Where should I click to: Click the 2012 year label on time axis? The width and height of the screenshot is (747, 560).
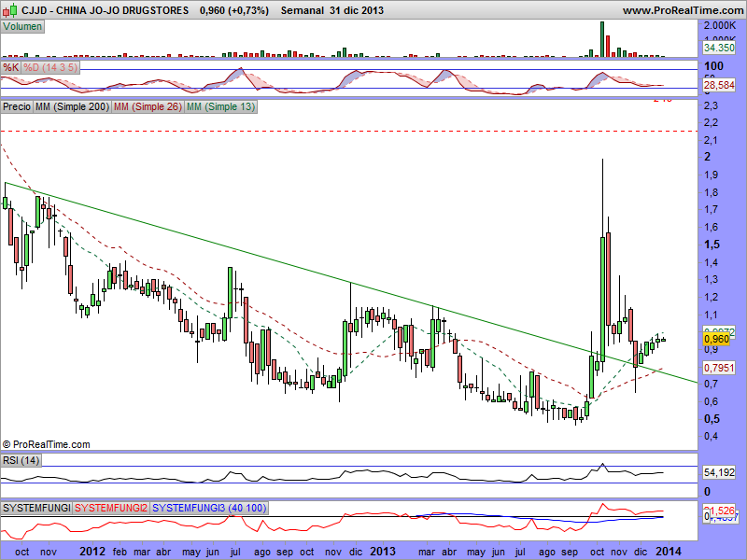point(92,552)
